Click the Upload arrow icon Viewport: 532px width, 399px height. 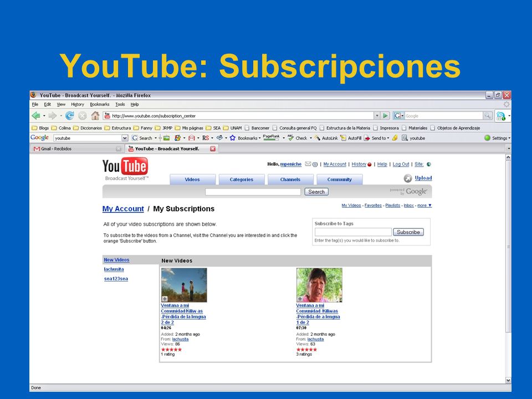pyautogui.click(x=408, y=178)
